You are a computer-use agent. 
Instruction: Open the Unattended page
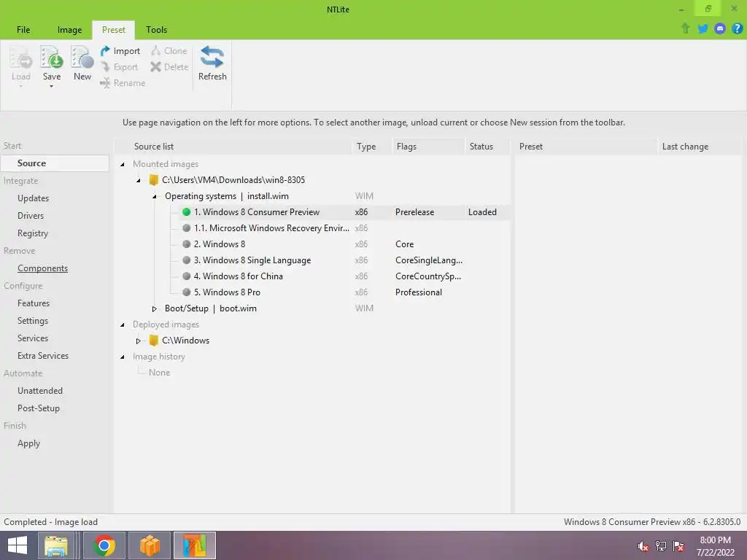[x=40, y=391]
